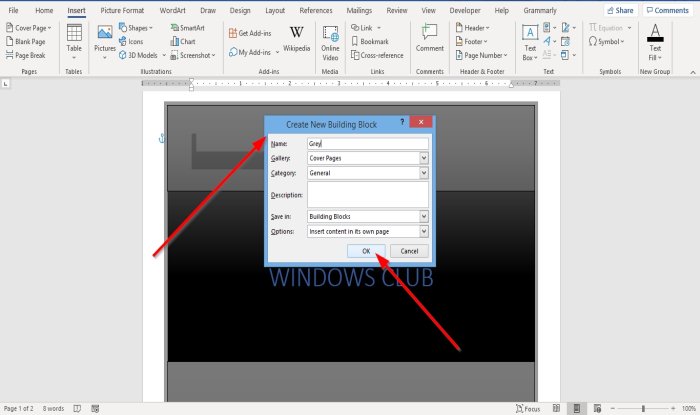Switch to the Picture Format tab
Screen dimensions: 700x415
coord(122,10)
